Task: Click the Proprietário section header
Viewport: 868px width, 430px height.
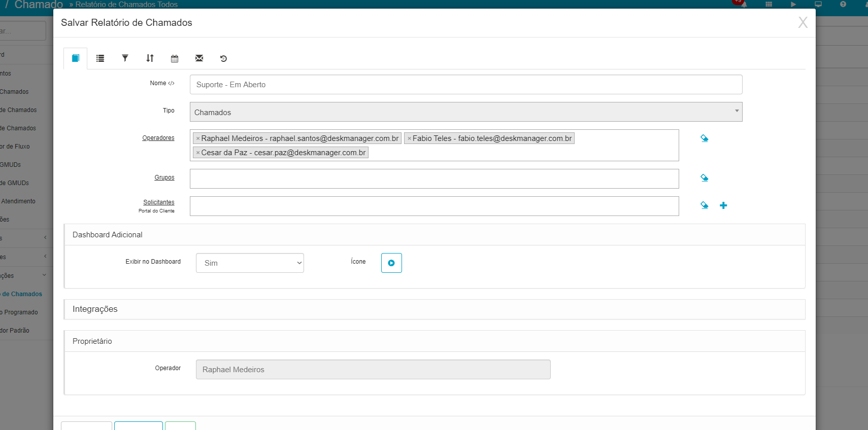Action: coord(435,341)
